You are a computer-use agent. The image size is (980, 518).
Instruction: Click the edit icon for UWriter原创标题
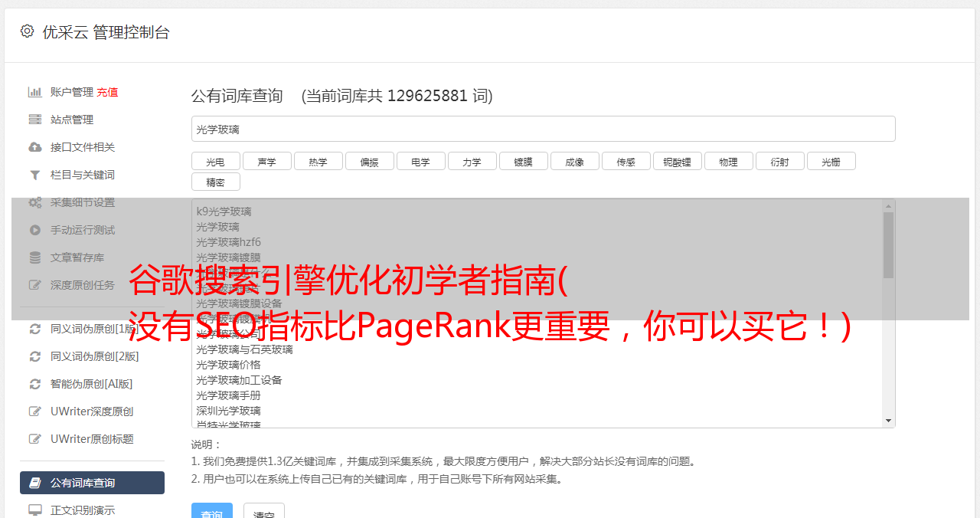[x=34, y=439]
